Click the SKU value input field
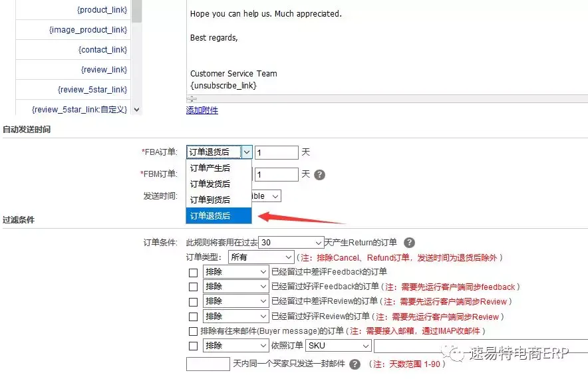The width and height of the screenshot is (588, 379). point(481,346)
